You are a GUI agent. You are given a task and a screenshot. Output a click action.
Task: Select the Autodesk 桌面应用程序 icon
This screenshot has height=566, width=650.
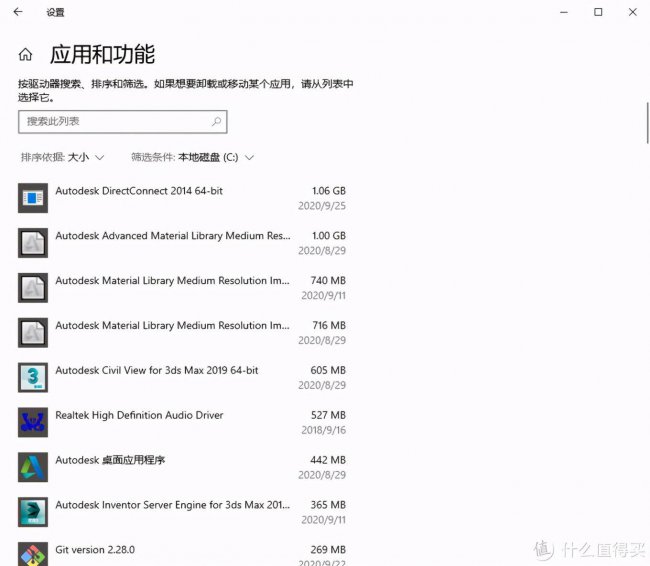click(33, 467)
